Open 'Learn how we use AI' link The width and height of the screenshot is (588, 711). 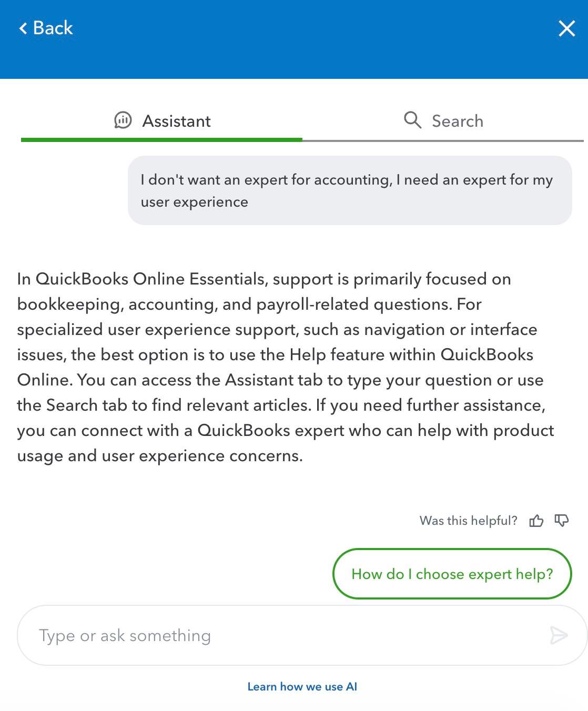pos(301,686)
